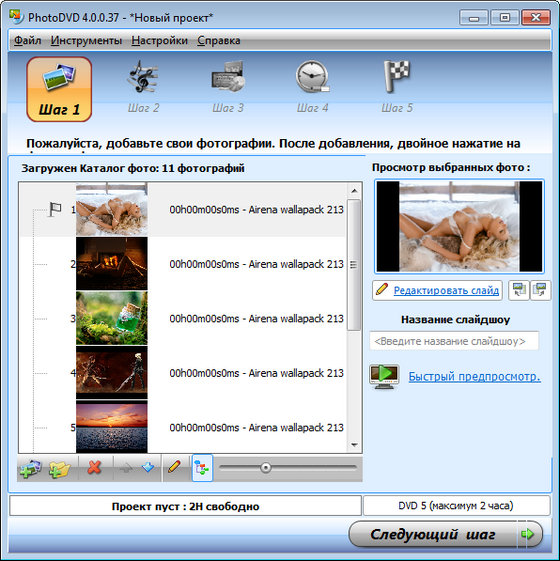560x561 pixels.
Task: Select the sunset thumbnail in row 5
Action: coord(112,426)
